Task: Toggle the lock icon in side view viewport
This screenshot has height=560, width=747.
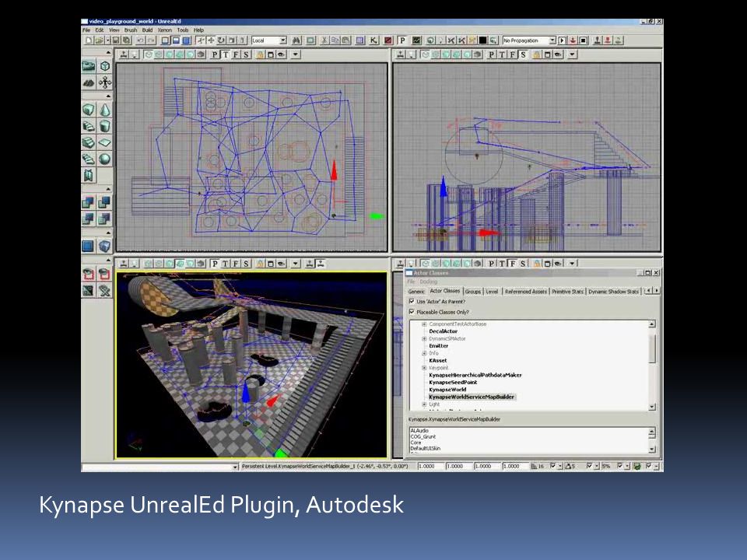Action: [536, 54]
